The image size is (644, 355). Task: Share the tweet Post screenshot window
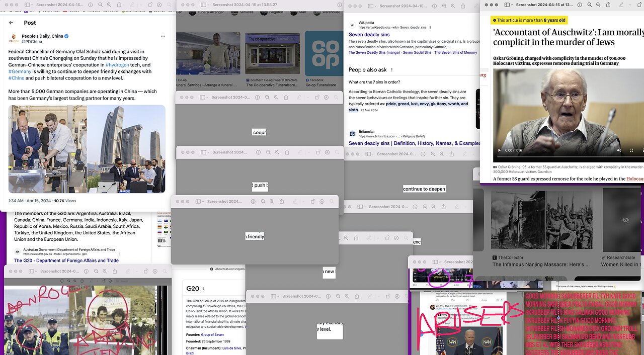pyautogui.click(x=119, y=5)
